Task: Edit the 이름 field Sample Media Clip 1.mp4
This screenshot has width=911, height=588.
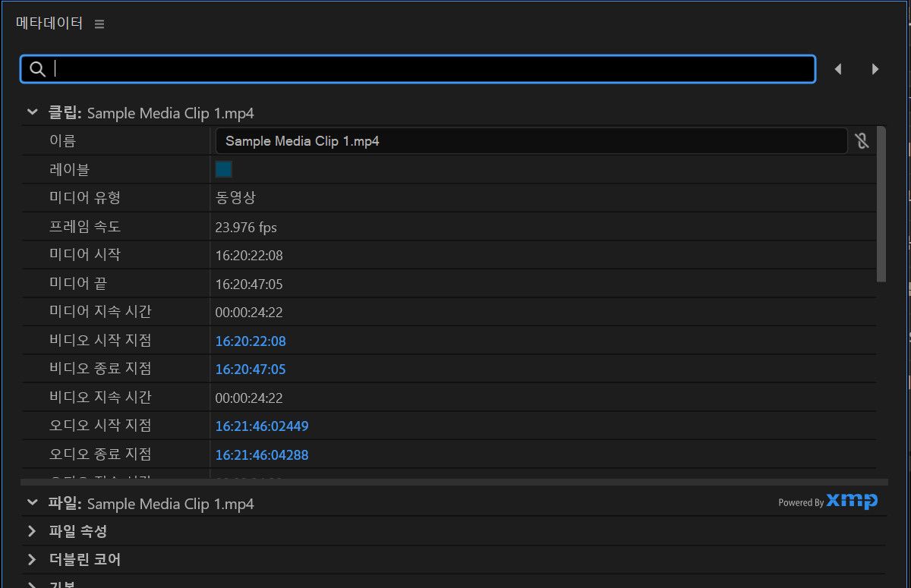Action: pos(531,141)
